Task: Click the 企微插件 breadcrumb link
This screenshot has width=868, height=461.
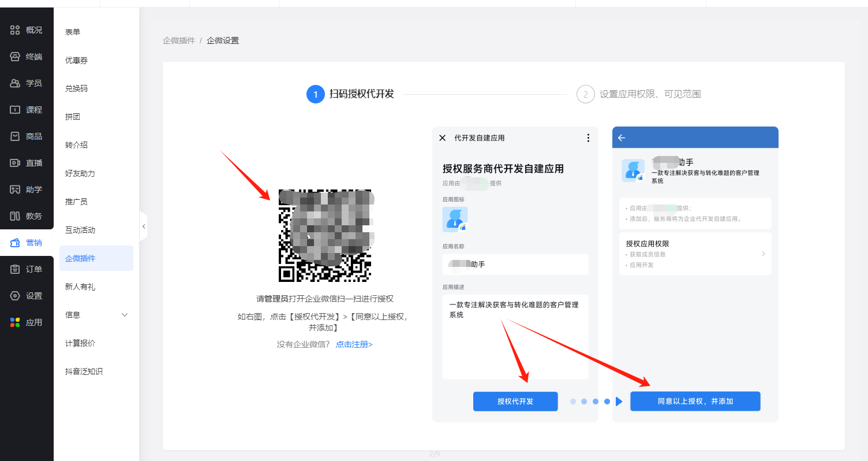Action: [179, 40]
